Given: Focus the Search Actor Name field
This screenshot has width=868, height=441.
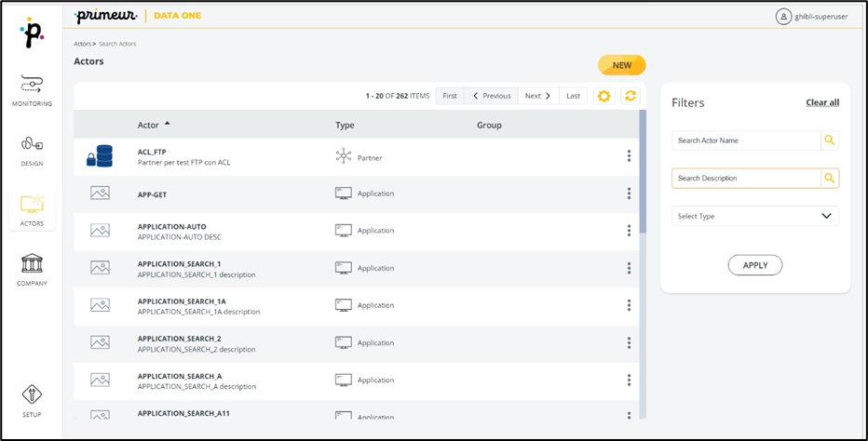Looking at the screenshot, I should tap(745, 140).
